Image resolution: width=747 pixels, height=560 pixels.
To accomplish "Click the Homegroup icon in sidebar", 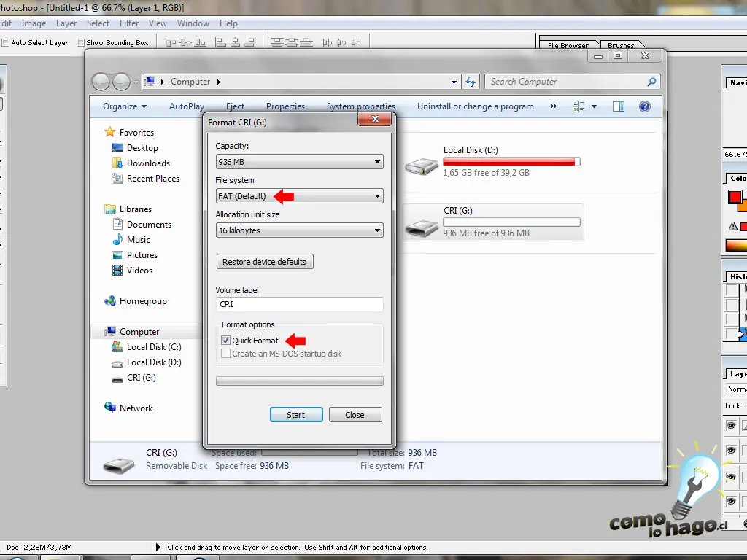I will click(x=110, y=301).
